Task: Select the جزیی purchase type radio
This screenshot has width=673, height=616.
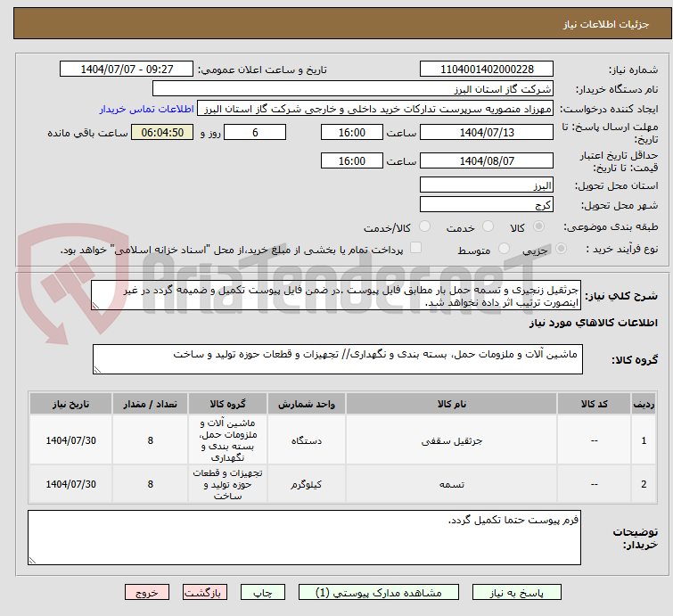Action: pos(561,249)
